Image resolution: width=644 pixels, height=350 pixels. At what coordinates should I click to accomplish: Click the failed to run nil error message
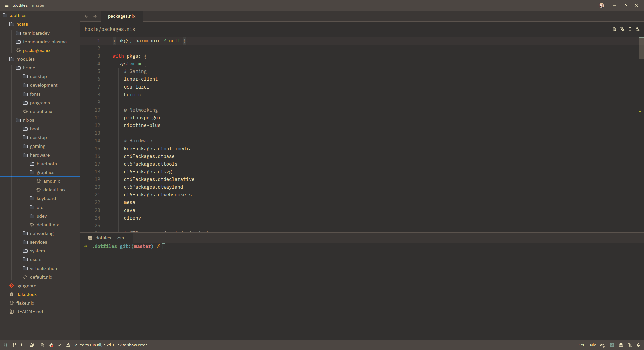click(x=110, y=345)
